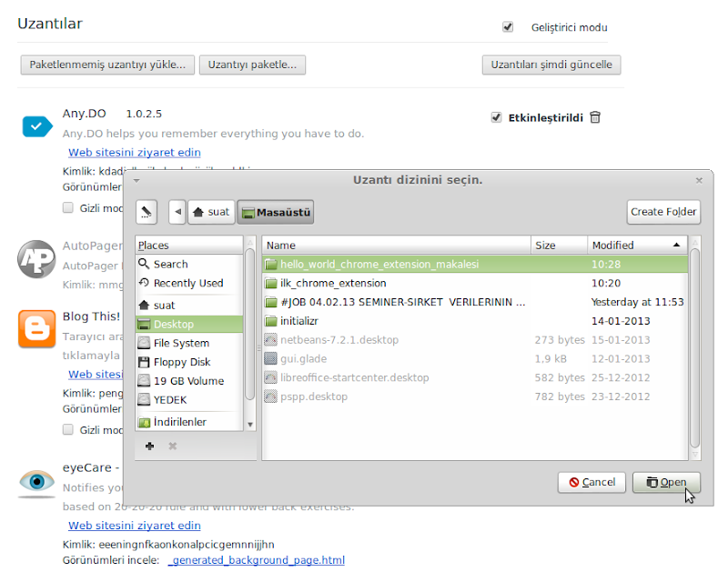728x572 pixels.
Task: Toggle Any.DO Gizli mod checkbox
Action: [68, 207]
